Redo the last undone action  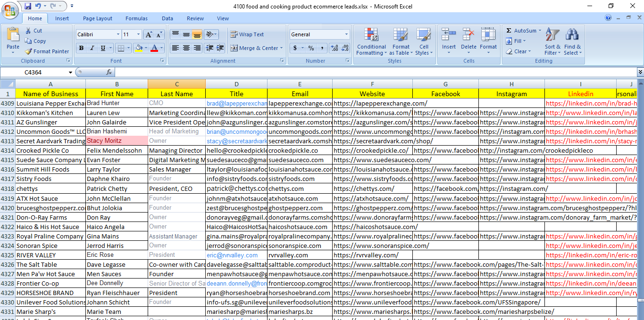tap(53, 6)
